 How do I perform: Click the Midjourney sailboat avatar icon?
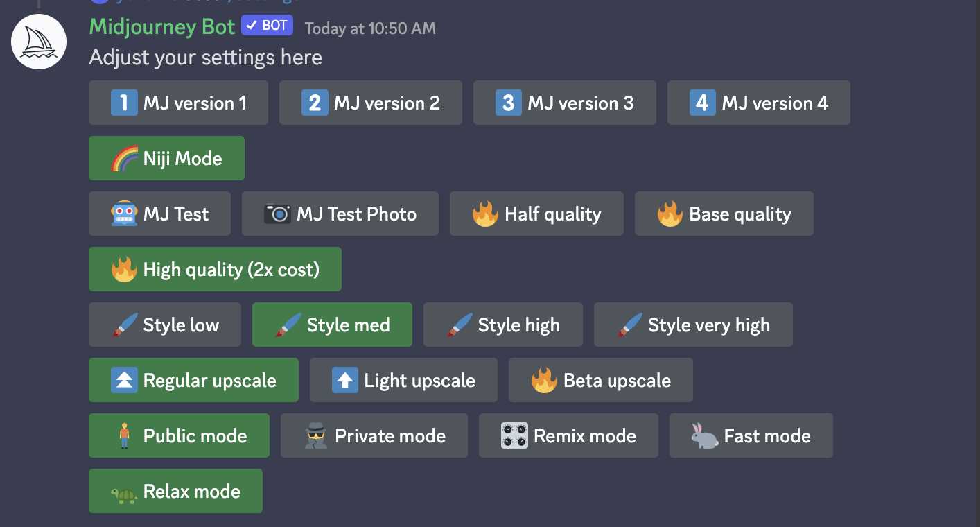[39, 42]
